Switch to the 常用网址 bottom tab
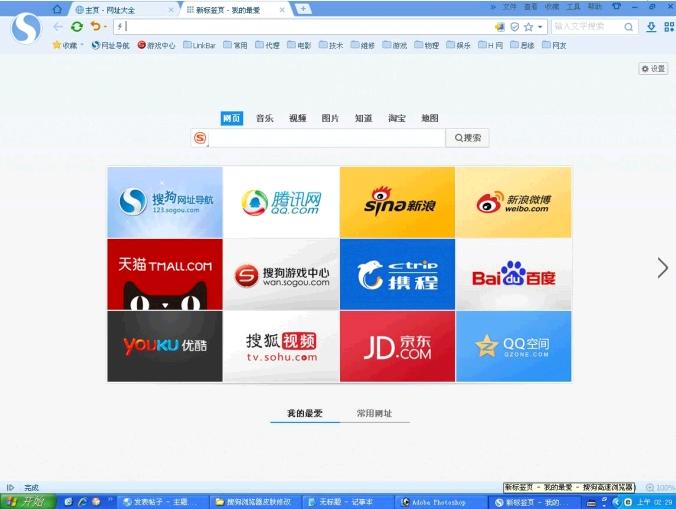Viewport: 676px width, 509px height. click(374, 413)
